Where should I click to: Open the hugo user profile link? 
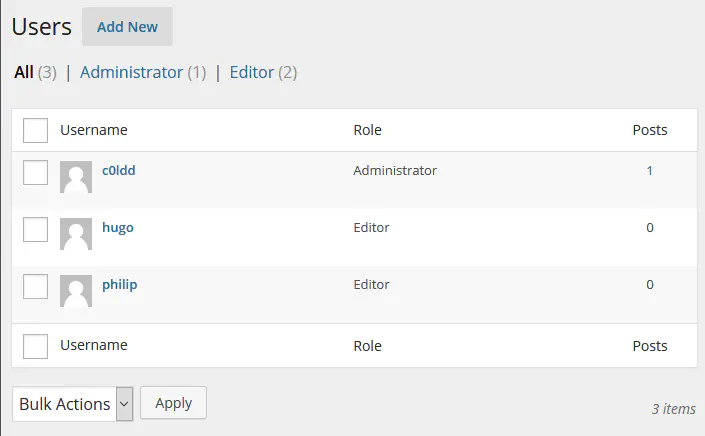coord(117,227)
